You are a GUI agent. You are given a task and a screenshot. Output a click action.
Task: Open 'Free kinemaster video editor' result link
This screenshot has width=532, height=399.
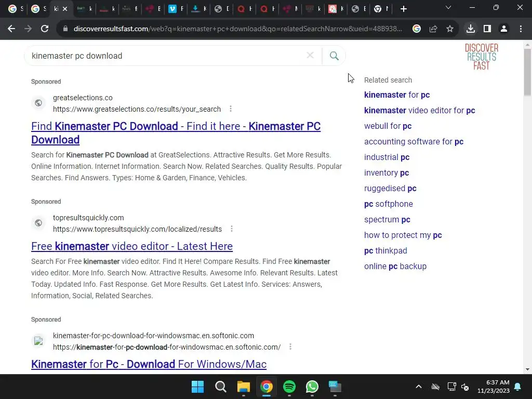[132, 246]
